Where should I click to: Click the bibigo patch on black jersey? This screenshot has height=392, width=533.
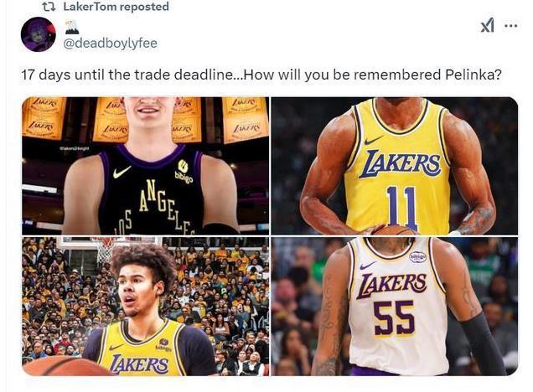(x=184, y=171)
